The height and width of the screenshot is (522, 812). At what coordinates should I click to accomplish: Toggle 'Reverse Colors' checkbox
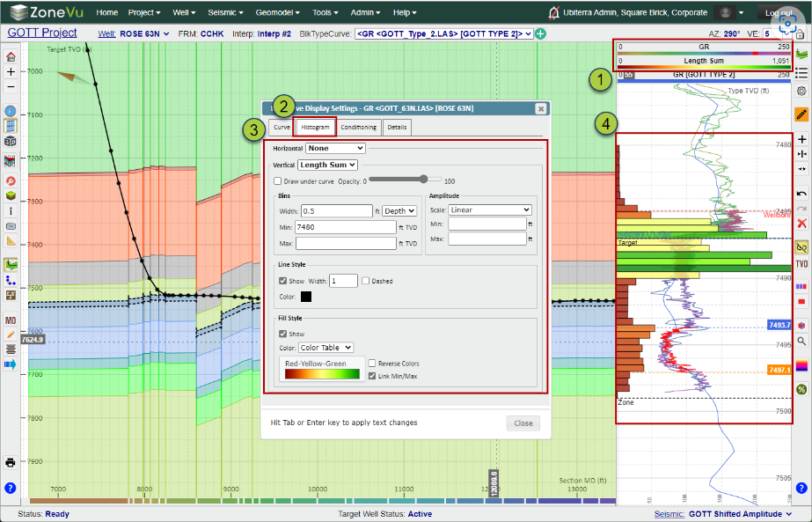pos(372,364)
